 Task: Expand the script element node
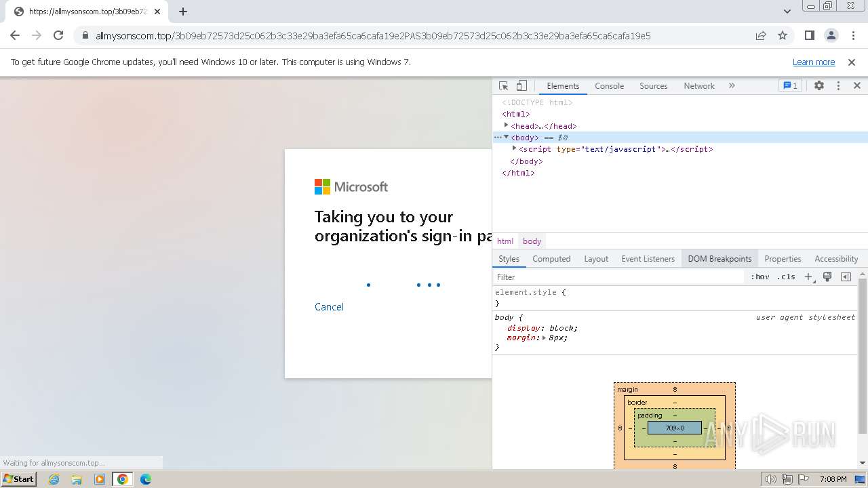[x=515, y=148]
